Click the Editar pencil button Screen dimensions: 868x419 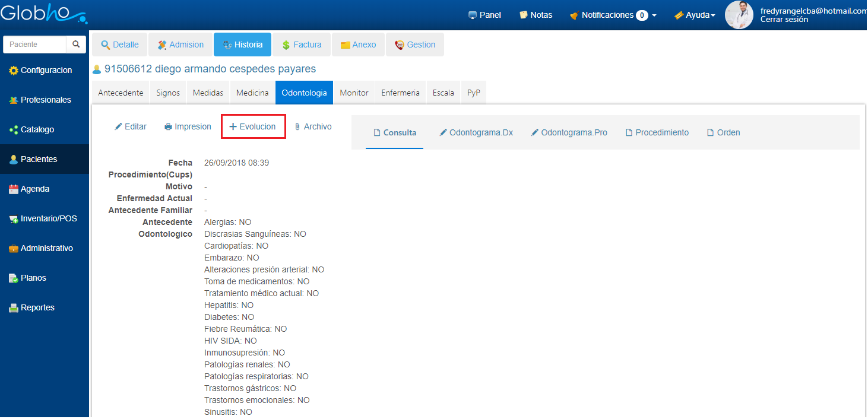point(131,126)
